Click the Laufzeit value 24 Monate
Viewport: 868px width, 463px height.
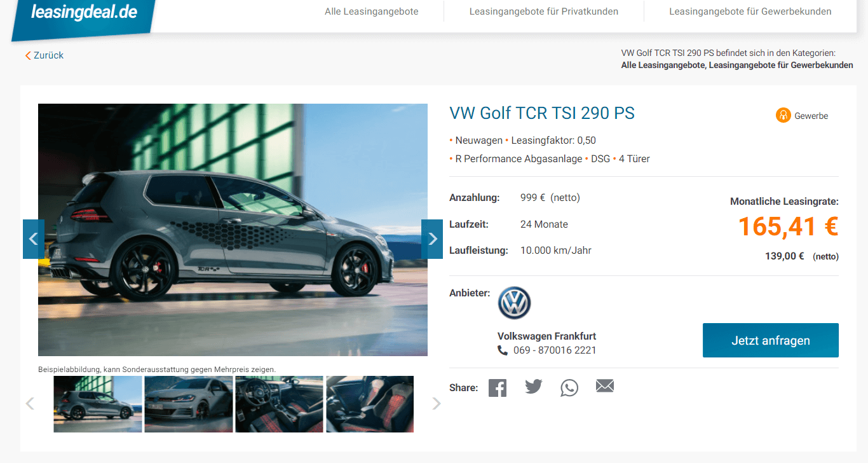point(544,225)
